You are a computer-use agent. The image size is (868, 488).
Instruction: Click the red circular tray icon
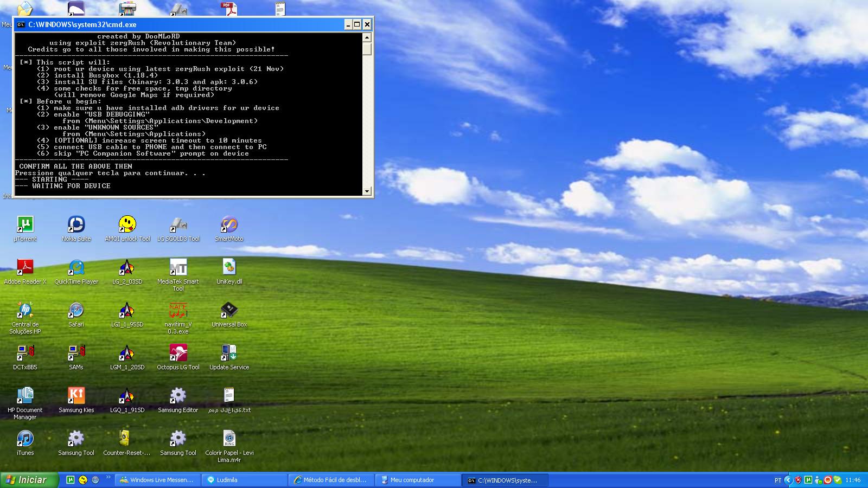point(828,480)
